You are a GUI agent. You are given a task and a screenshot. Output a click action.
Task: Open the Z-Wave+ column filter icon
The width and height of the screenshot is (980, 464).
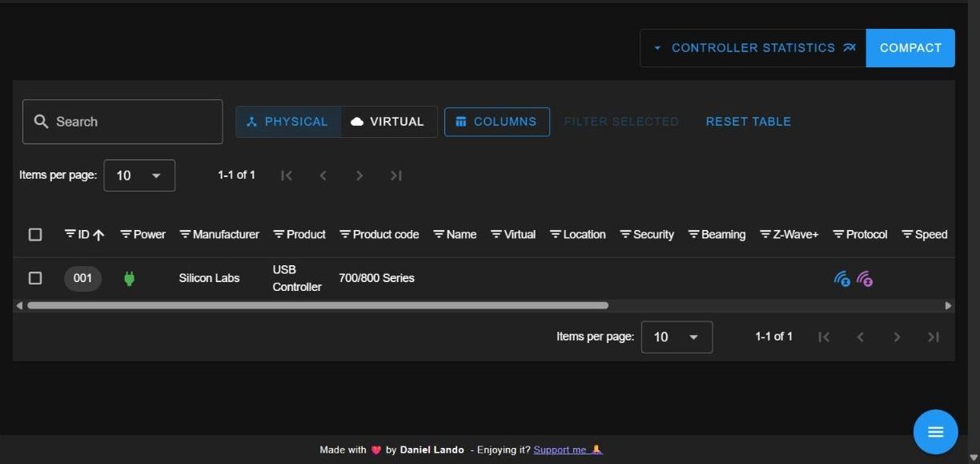(x=765, y=235)
